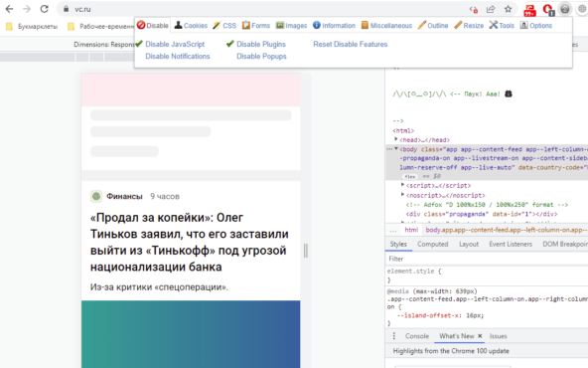The width and height of the screenshot is (588, 368).
Task: Expand the head element in DOM tree
Action: (396, 139)
